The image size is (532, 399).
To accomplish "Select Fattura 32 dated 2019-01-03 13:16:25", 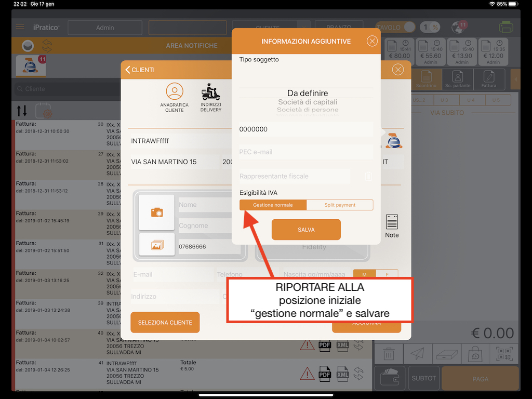I will tap(68, 284).
